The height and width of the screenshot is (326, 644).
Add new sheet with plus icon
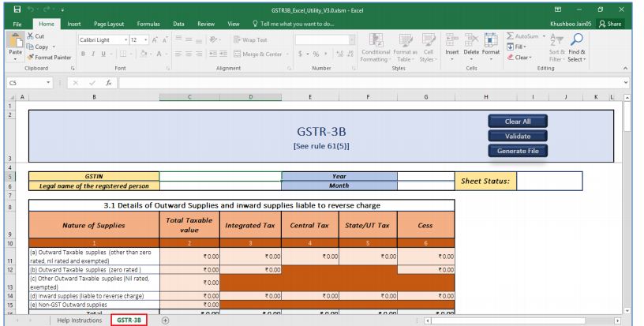[x=166, y=320]
